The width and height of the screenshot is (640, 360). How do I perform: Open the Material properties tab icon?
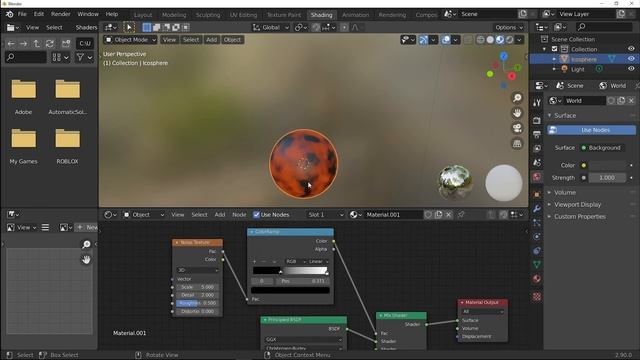(537, 279)
